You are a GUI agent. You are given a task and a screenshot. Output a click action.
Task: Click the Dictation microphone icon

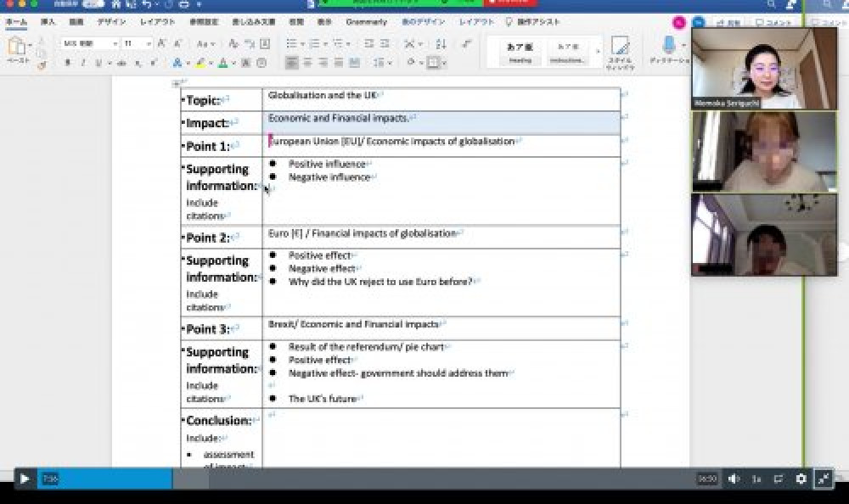[668, 45]
